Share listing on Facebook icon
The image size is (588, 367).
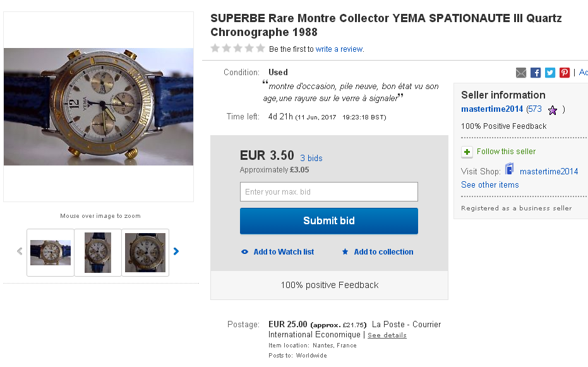(536, 73)
